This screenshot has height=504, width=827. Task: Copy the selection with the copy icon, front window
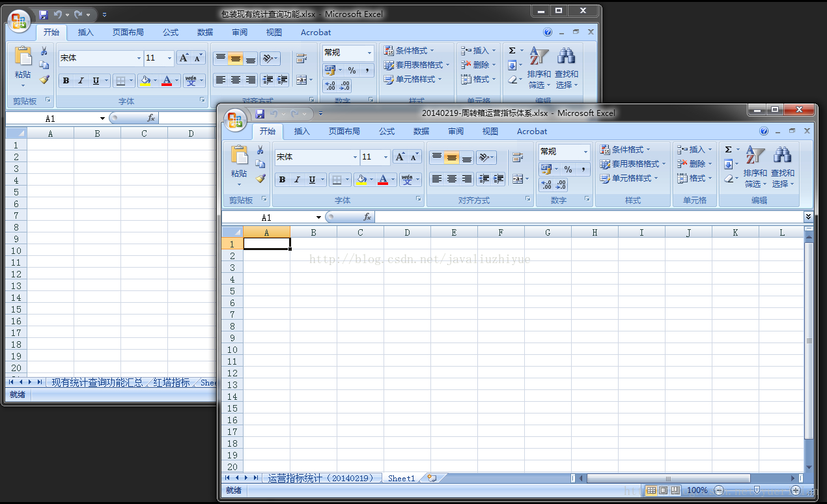click(x=260, y=164)
